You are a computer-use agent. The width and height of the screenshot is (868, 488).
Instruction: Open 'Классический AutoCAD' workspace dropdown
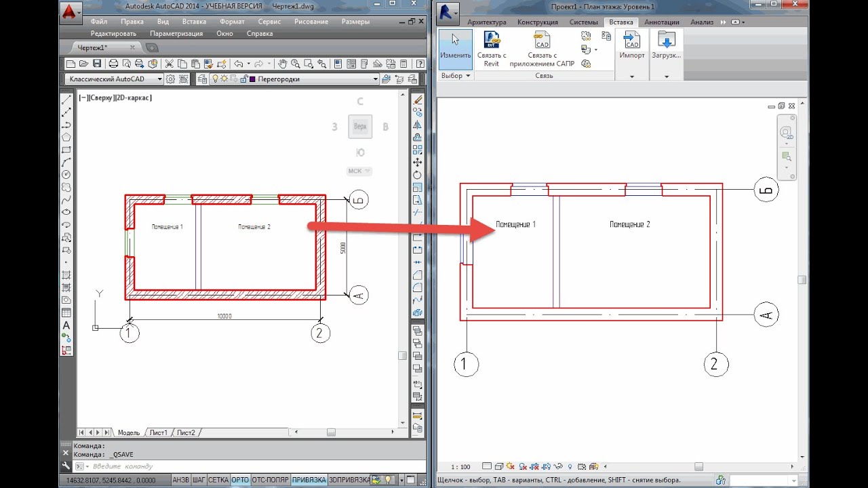160,79
